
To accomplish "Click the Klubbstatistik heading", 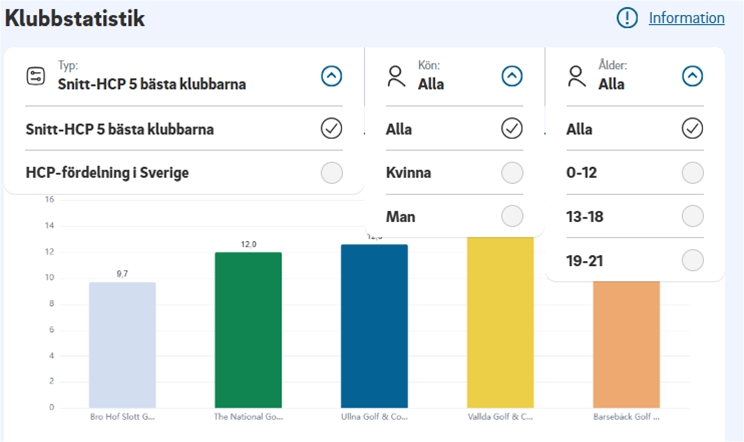I will [x=75, y=18].
